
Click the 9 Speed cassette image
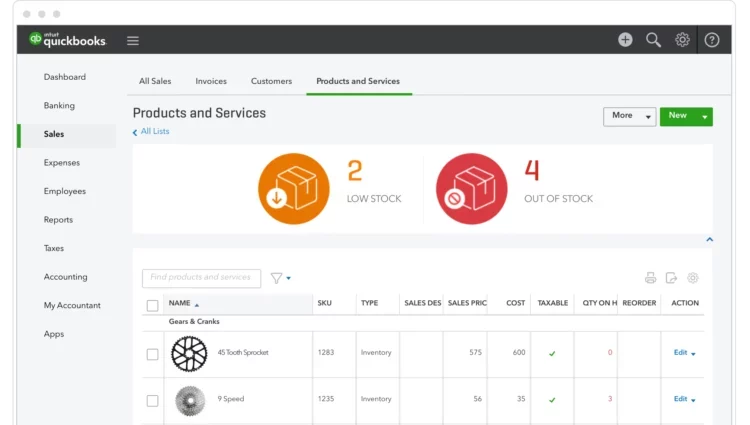[190, 401]
